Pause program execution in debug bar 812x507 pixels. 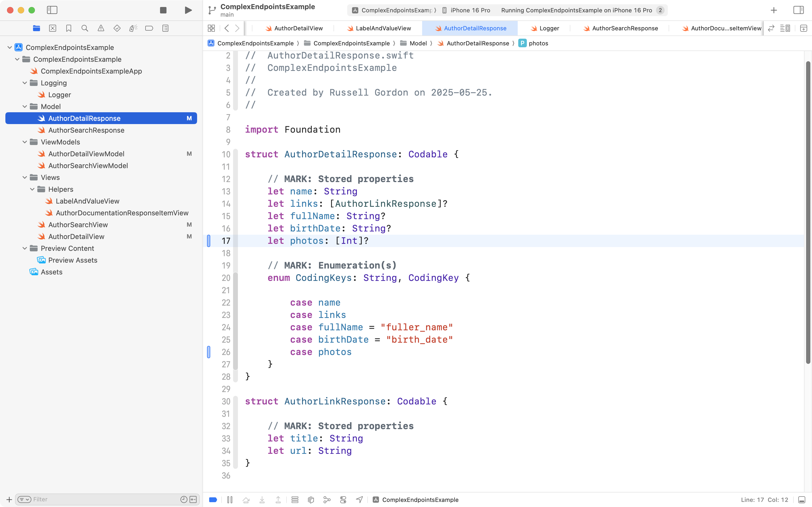click(x=230, y=500)
